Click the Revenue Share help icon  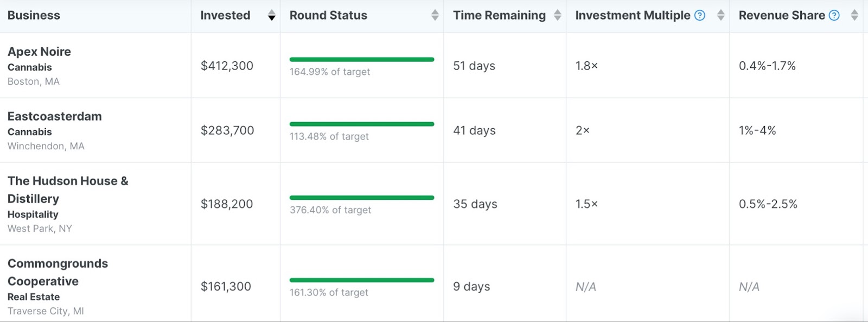(834, 15)
